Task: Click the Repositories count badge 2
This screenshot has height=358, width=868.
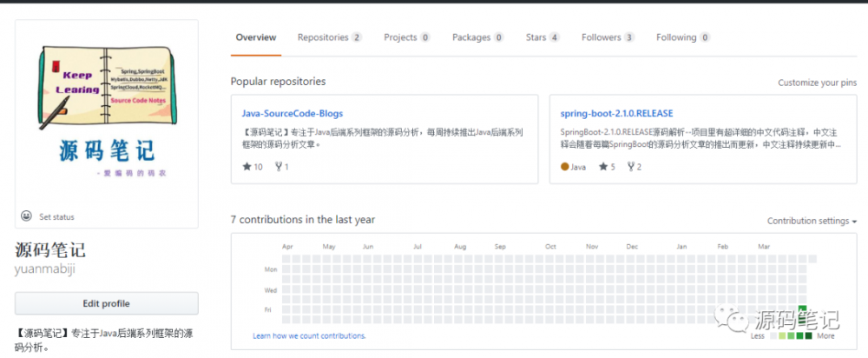Action: point(357,37)
